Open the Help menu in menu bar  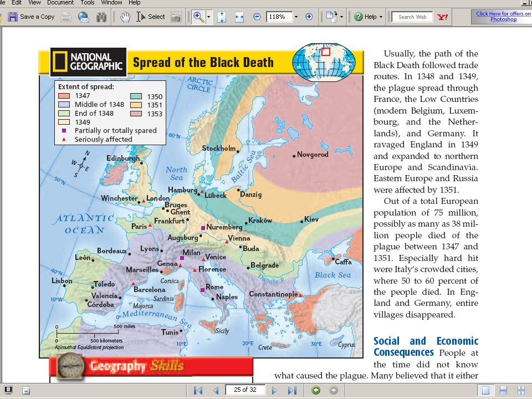134,2
